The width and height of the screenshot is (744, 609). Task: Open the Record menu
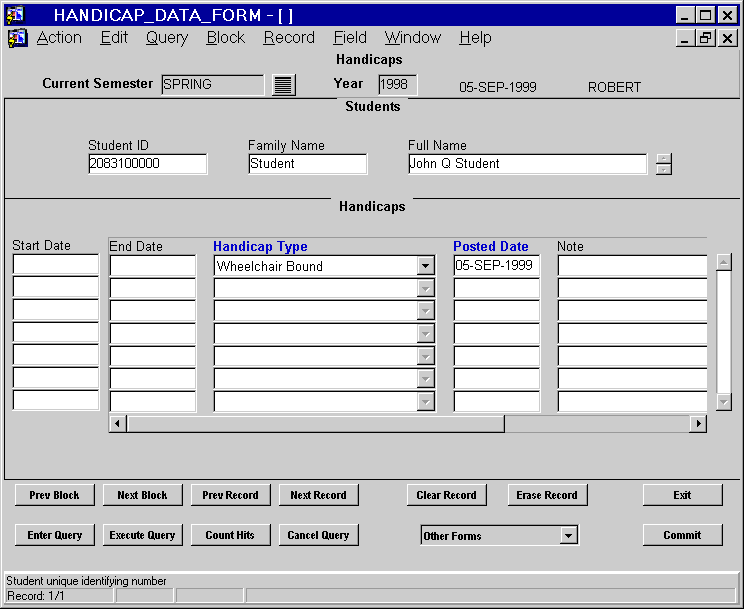pyautogui.click(x=289, y=37)
